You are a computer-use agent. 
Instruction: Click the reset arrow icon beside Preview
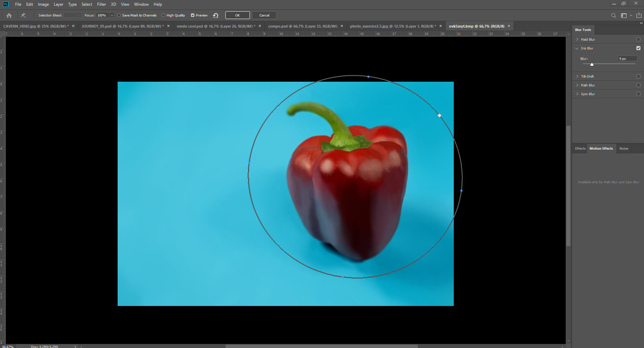[x=216, y=15]
